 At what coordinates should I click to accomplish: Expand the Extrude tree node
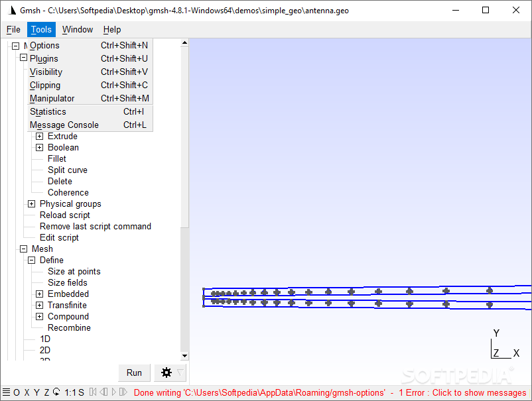[x=39, y=137]
